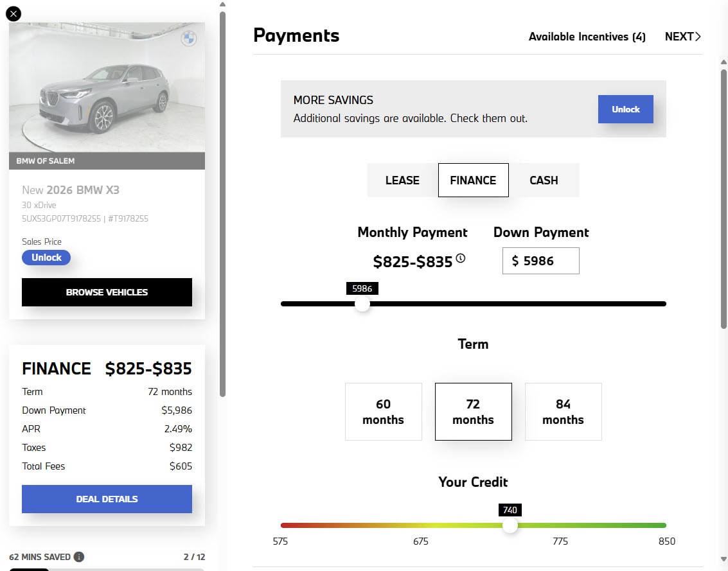Viewport: 728px width, 571px height.
Task: Click BROWSE VEHICLES
Action: tap(107, 292)
